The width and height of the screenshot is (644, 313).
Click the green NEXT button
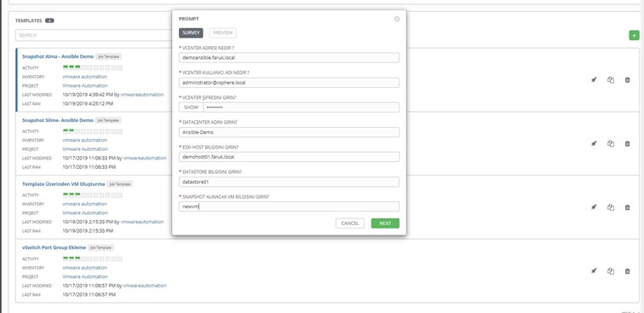click(x=385, y=223)
